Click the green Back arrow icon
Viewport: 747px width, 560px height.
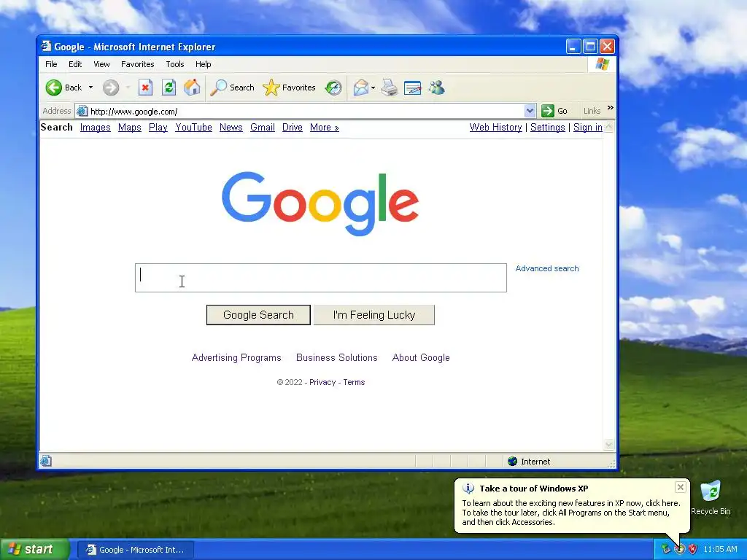coord(54,87)
